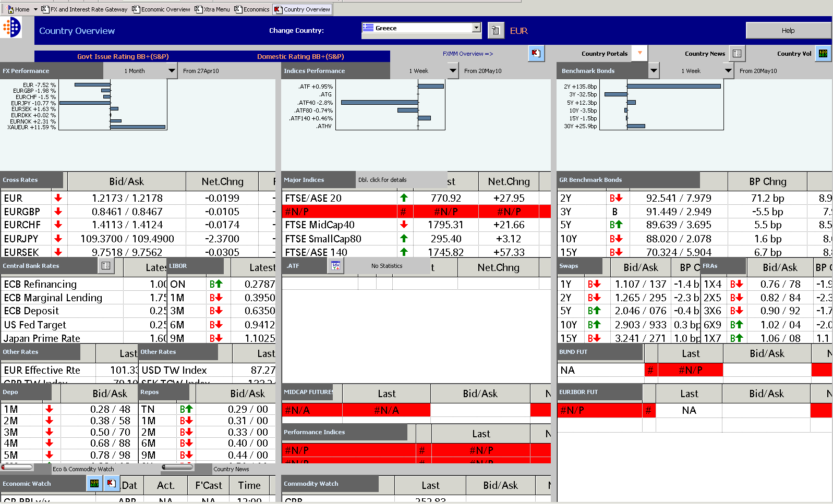Screen dimensions: 833x504
Task: Open the FX and Interest Rate Gateway tab
Action: (84, 9)
